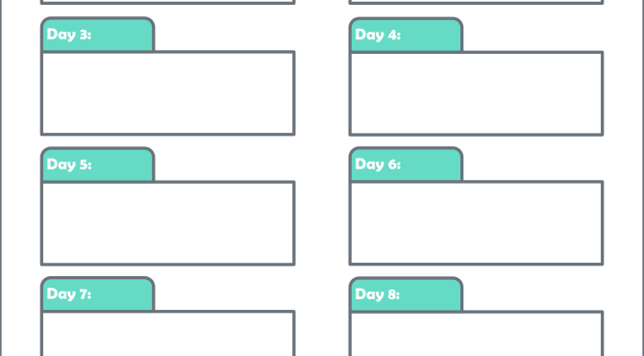Place cursor in Day 6 entry box
Screen dimensions: 644x356
coord(476,223)
